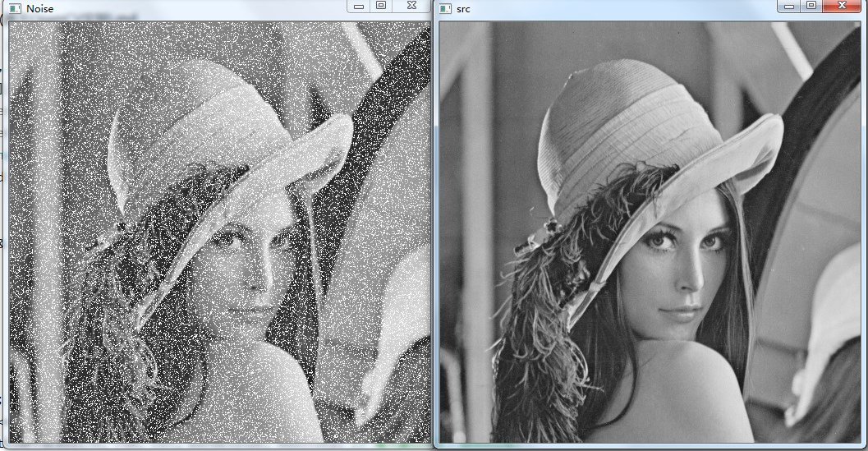
Task: Click the Noise window title text
Action: pos(40,8)
